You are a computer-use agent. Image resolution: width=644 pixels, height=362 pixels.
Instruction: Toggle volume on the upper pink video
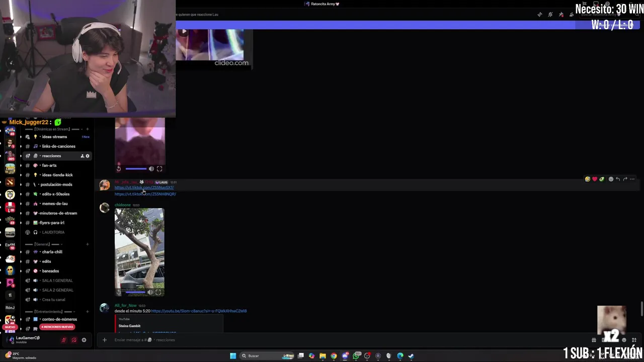pos(151,169)
